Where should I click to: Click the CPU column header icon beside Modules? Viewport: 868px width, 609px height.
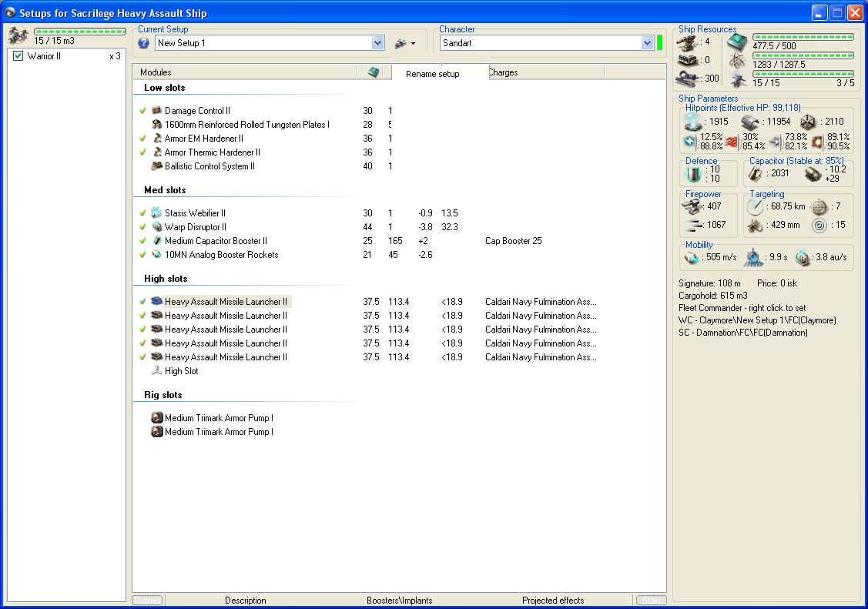(x=374, y=72)
